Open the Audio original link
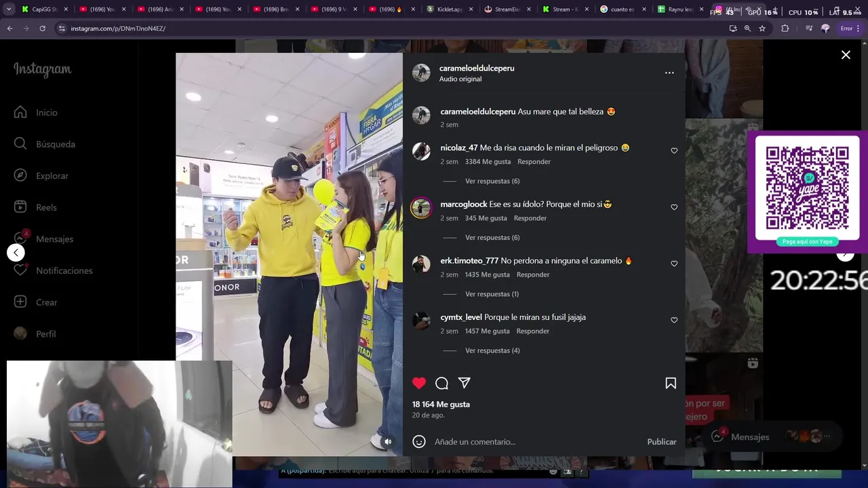 coord(460,79)
